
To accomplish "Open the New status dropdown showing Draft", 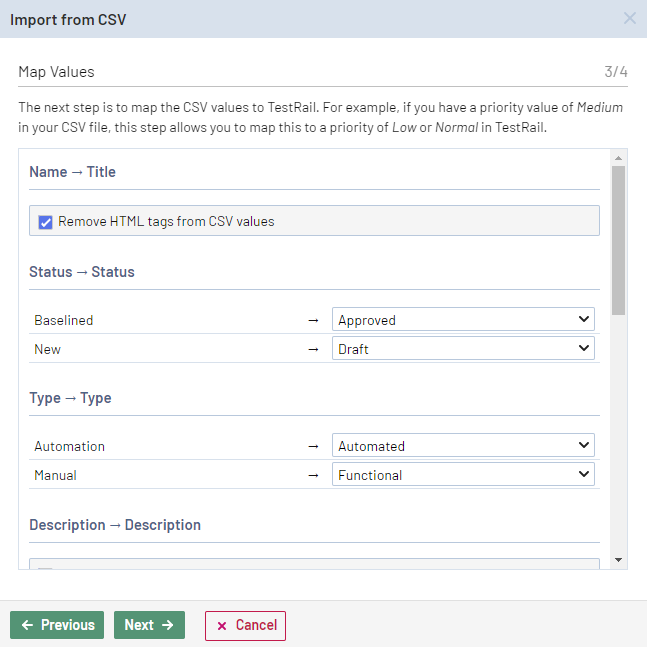I will pos(463,349).
